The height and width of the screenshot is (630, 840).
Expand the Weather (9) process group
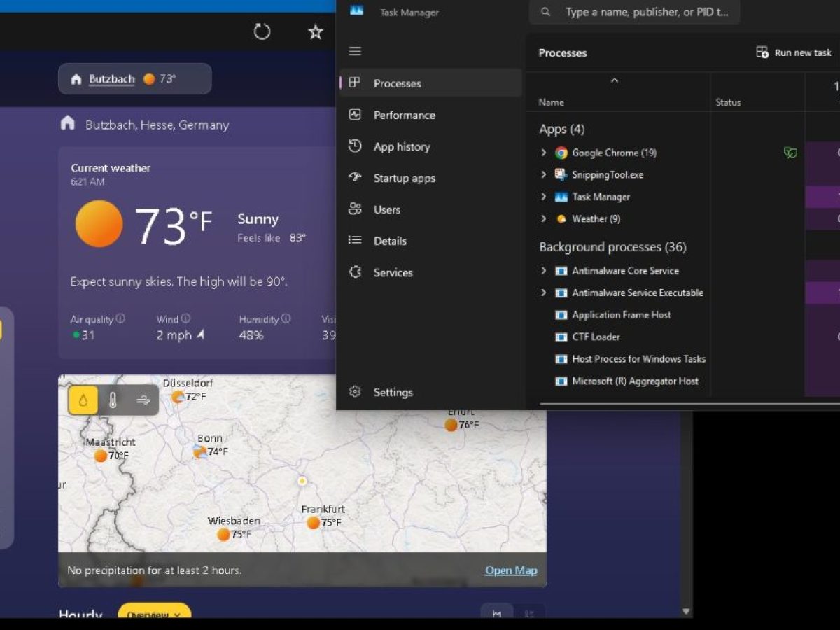tap(543, 218)
